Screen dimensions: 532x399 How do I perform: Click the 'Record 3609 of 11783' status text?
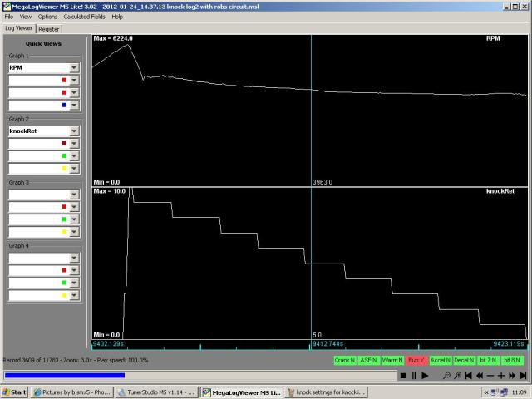31,360
